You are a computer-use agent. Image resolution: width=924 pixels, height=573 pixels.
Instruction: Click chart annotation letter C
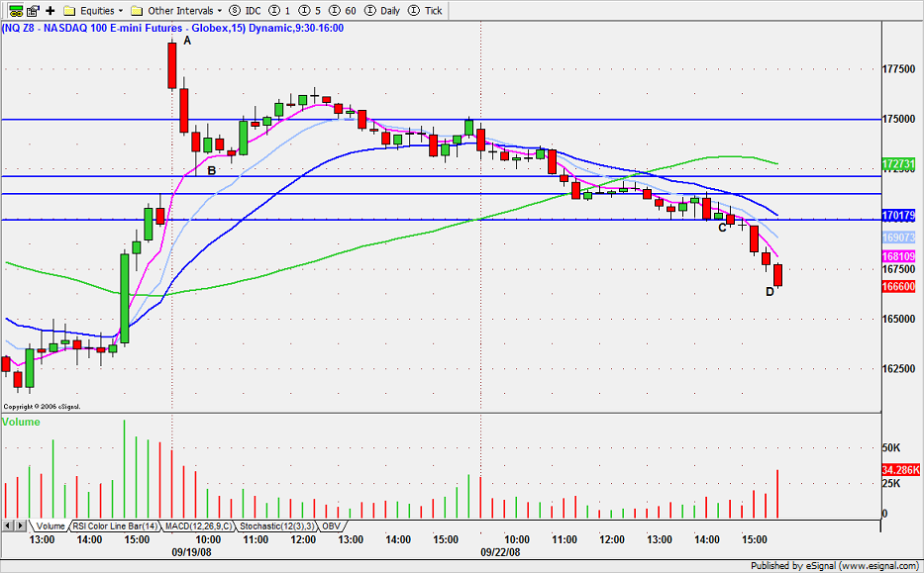point(722,228)
